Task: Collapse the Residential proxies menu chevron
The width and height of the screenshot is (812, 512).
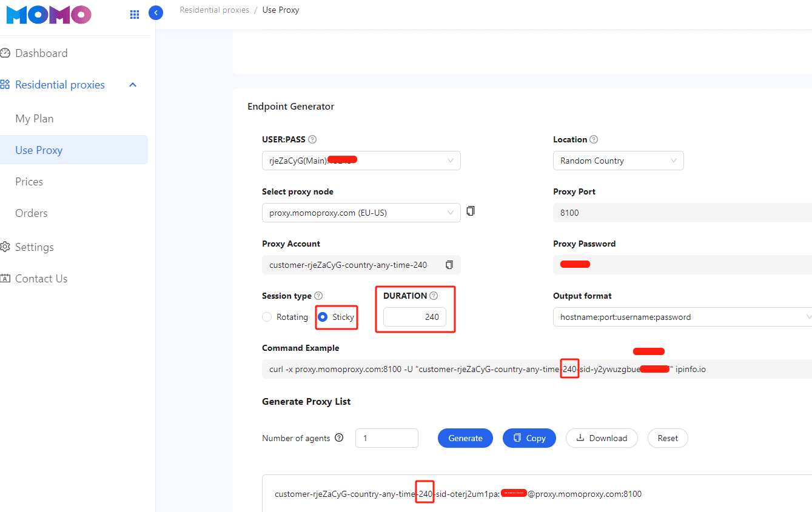Action: pos(133,85)
